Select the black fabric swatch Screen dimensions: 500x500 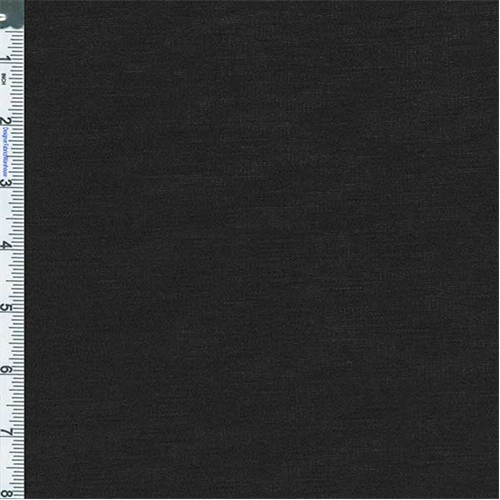(262, 249)
